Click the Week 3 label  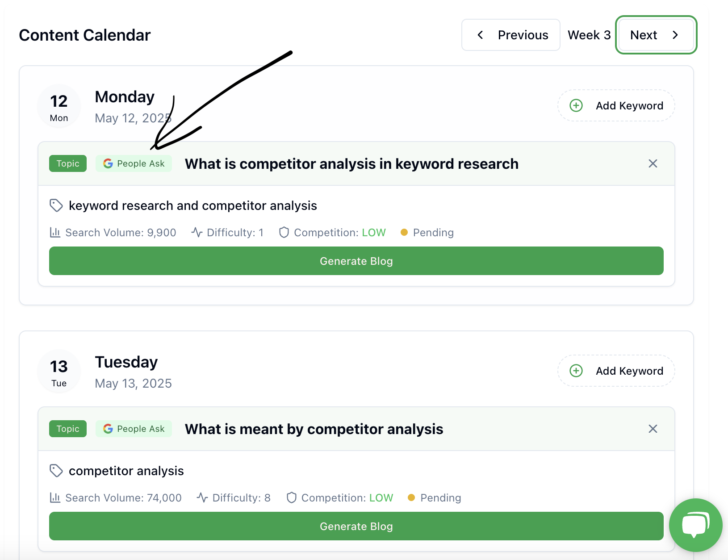coord(589,35)
